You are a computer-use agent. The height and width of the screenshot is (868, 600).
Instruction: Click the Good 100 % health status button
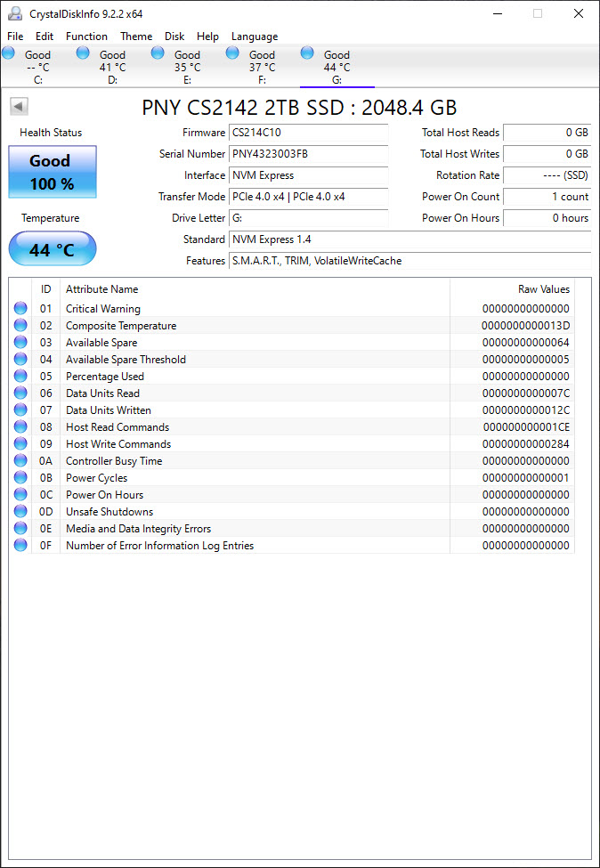click(52, 172)
